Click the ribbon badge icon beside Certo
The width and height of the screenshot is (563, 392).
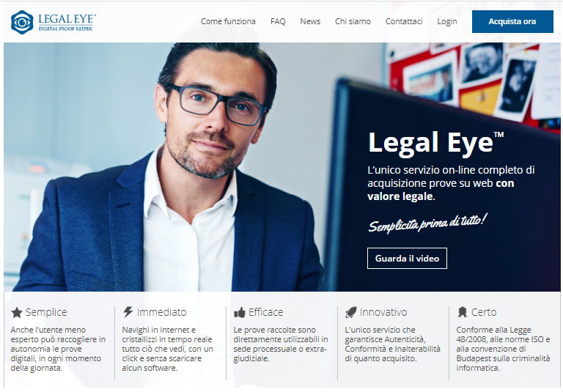tap(462, 312)
